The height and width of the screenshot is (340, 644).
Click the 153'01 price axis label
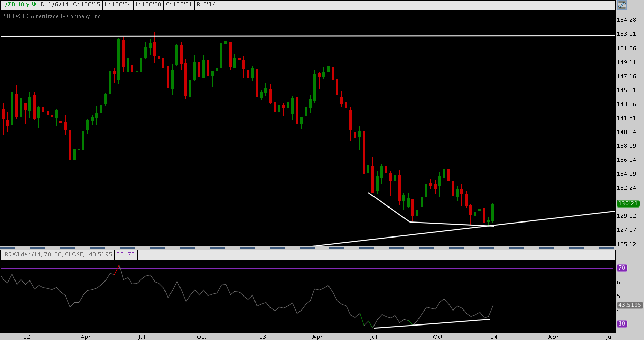pyautogui.click(x=626, y=34)
